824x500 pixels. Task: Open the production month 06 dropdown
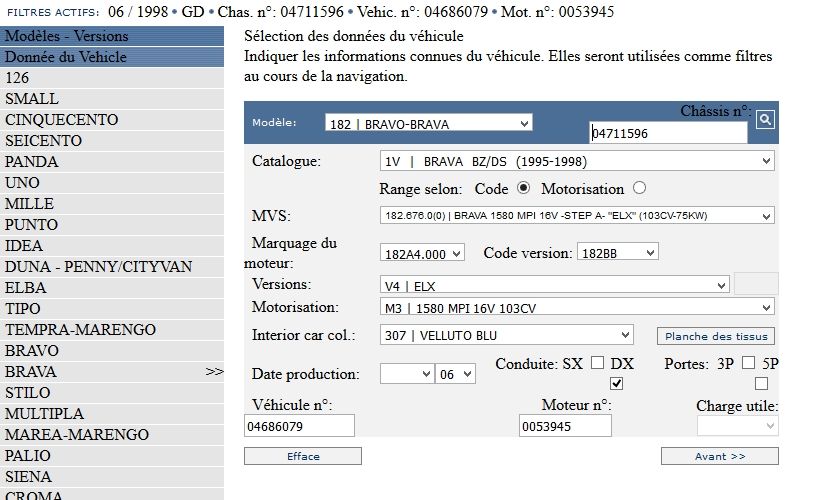pos(455,374)
